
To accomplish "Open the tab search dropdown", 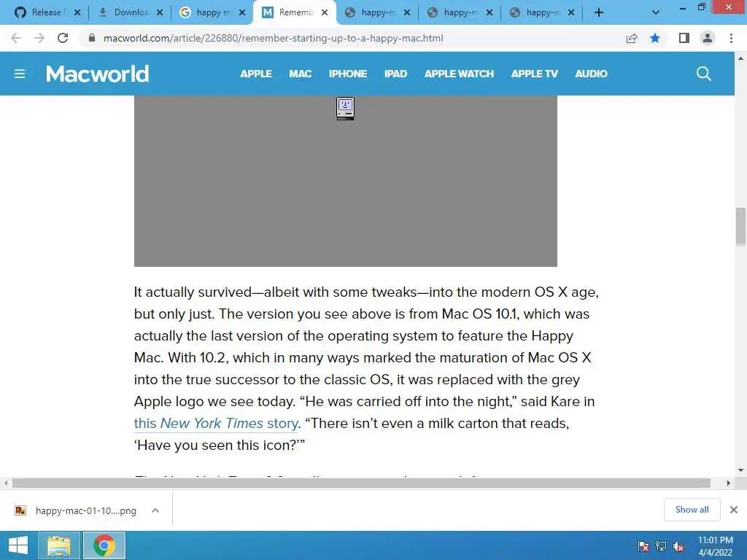I will (656, 13).
